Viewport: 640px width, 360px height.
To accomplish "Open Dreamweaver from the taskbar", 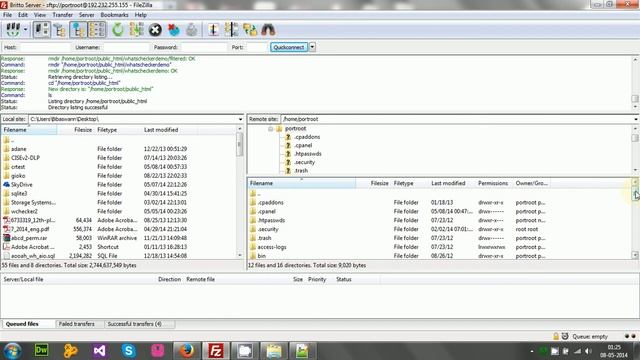I will pos(41,351).
